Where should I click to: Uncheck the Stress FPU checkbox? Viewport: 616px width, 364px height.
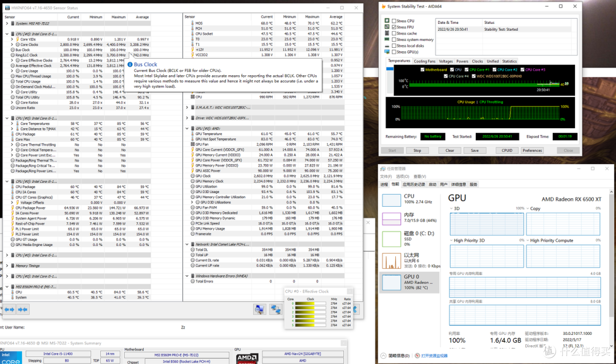click(394, 27)
